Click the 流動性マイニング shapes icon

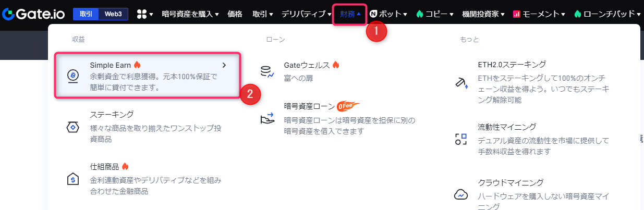[x=461, y=139]
